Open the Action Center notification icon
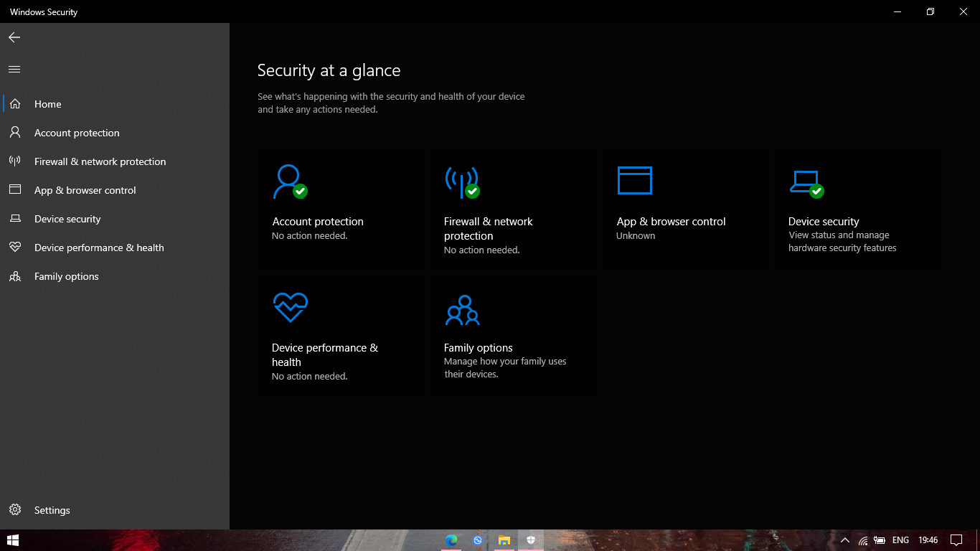 tap(957, 540)
